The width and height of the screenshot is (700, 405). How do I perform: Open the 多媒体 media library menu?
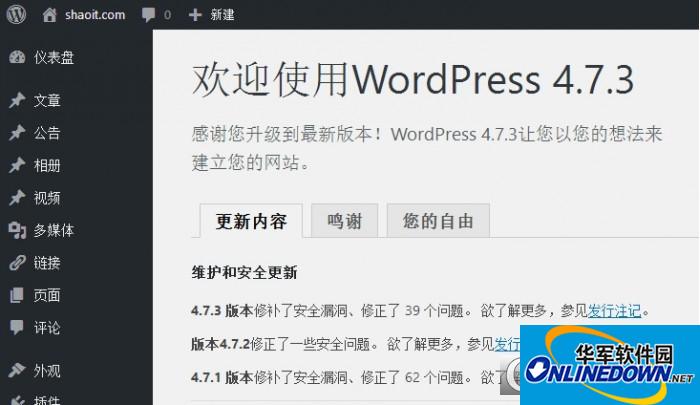coord(54,230)
